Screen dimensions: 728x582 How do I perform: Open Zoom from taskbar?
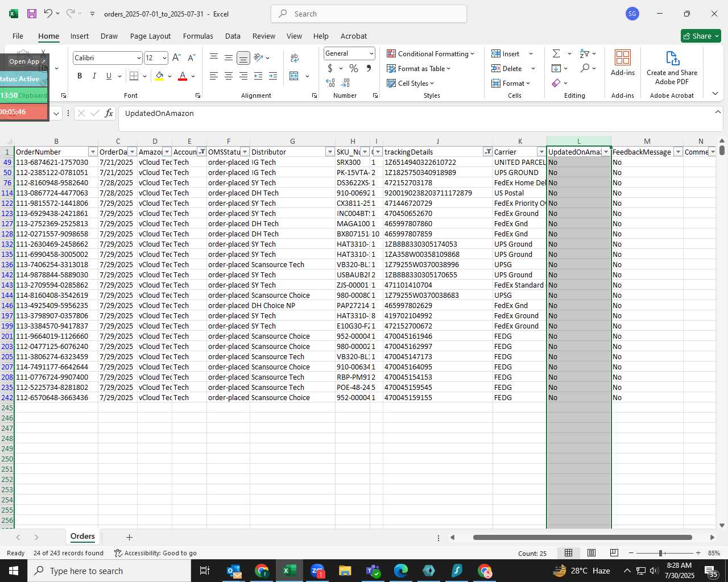tap(317, 571)
